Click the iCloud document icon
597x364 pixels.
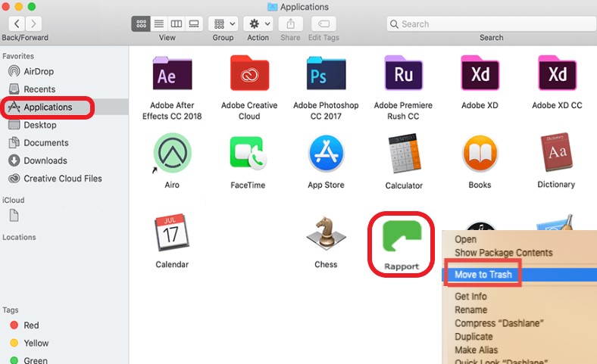click(14, 215)
